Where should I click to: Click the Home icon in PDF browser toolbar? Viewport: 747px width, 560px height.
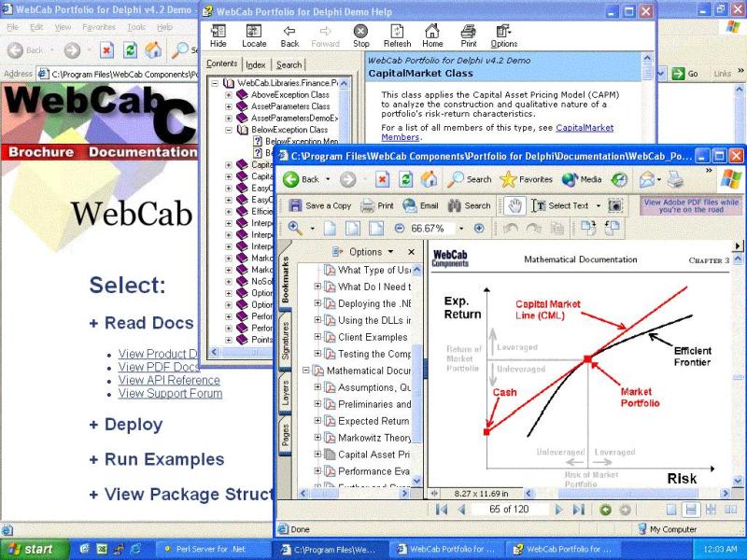[x=429, y=179]
